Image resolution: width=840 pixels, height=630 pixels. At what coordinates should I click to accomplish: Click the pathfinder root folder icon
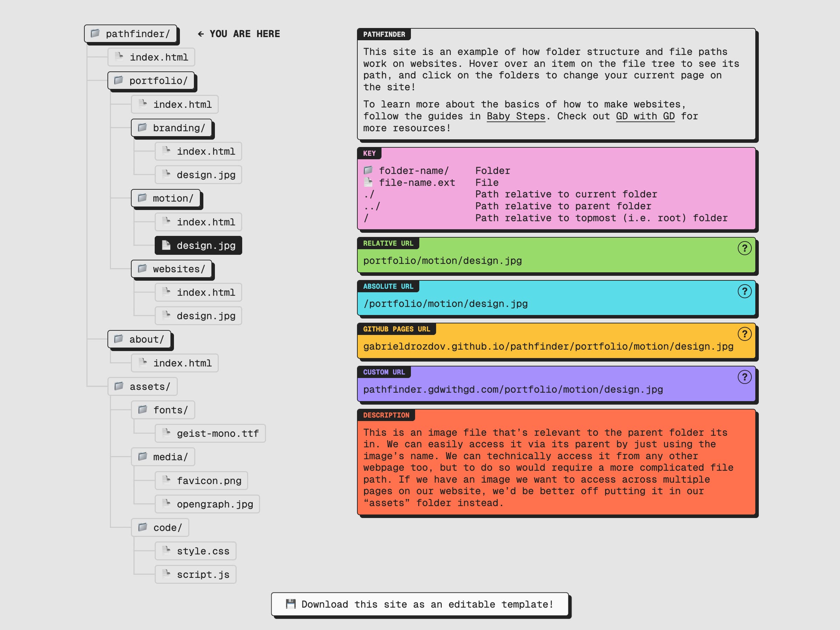[x=95, y=33]
